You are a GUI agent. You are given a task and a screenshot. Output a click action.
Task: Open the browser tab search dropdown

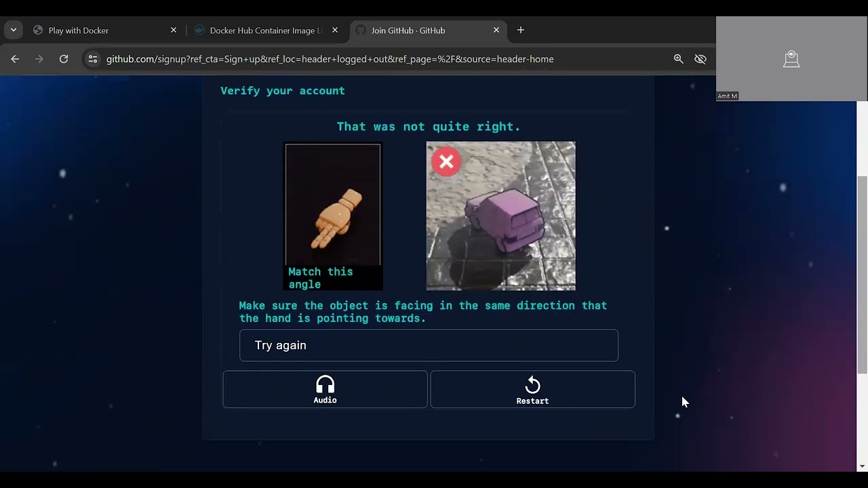tap(14, 30)
